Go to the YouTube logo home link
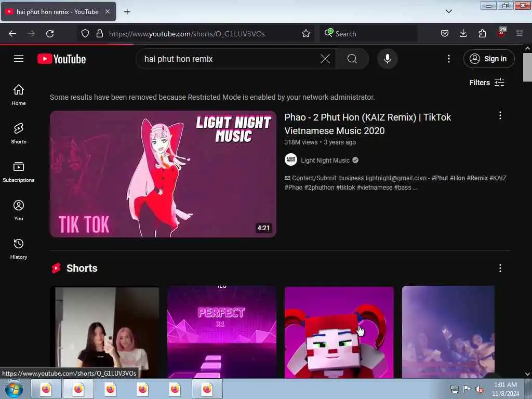Image resolution: width=532 pixels, height=399 pixels. coord(61,59)
